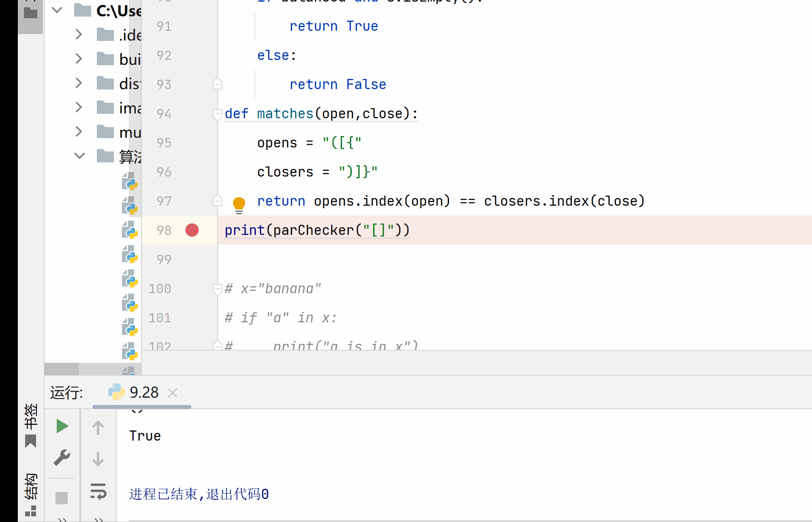Collapse the C:\Use root directory

[57, 11]
